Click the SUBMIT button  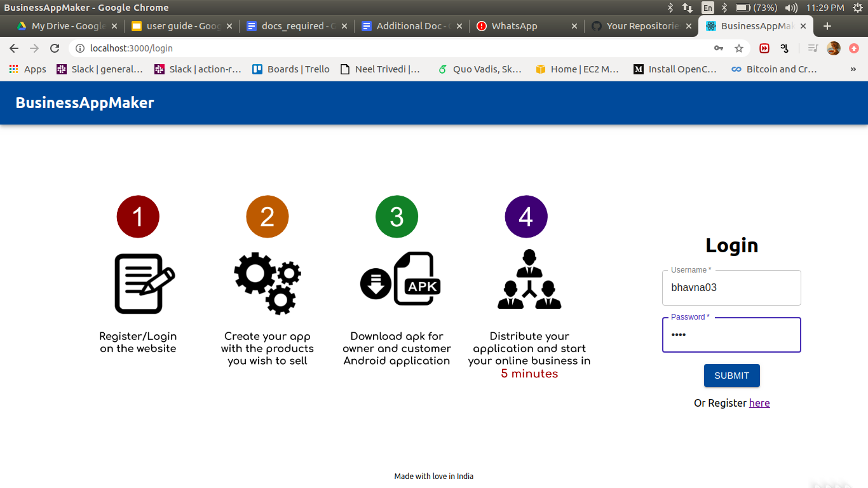coord(731,376)
